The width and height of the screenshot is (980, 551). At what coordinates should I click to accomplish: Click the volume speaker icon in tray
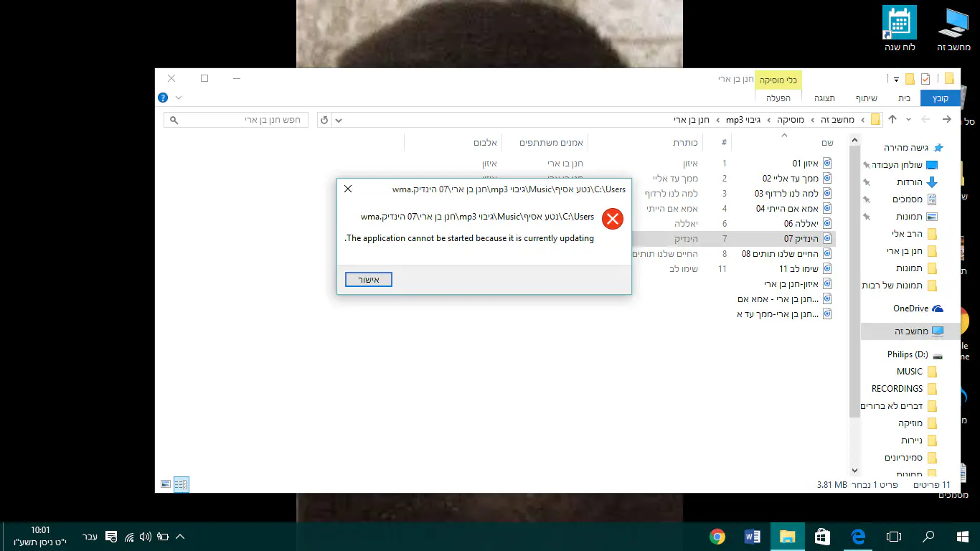tap(146, 537)
